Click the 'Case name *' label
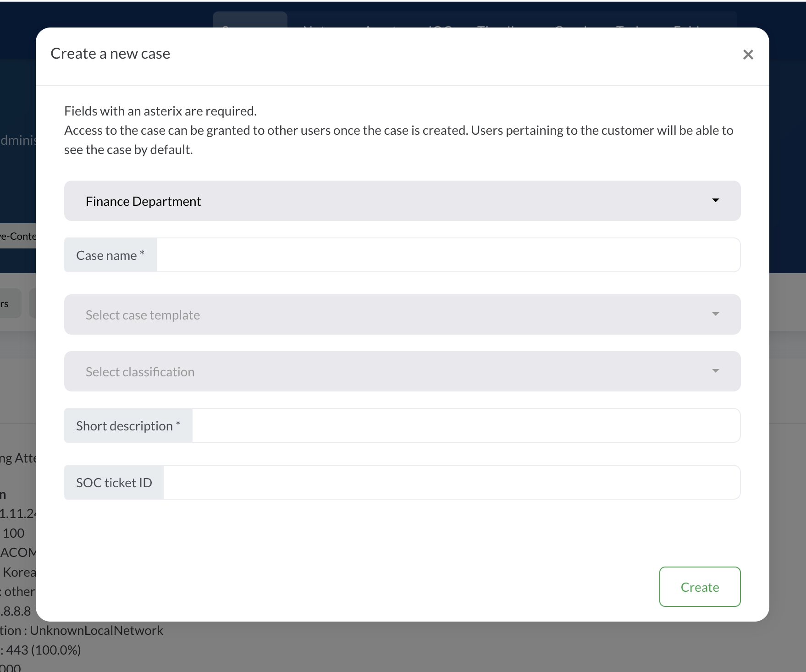806x672 pixels. tap(110, 255)
